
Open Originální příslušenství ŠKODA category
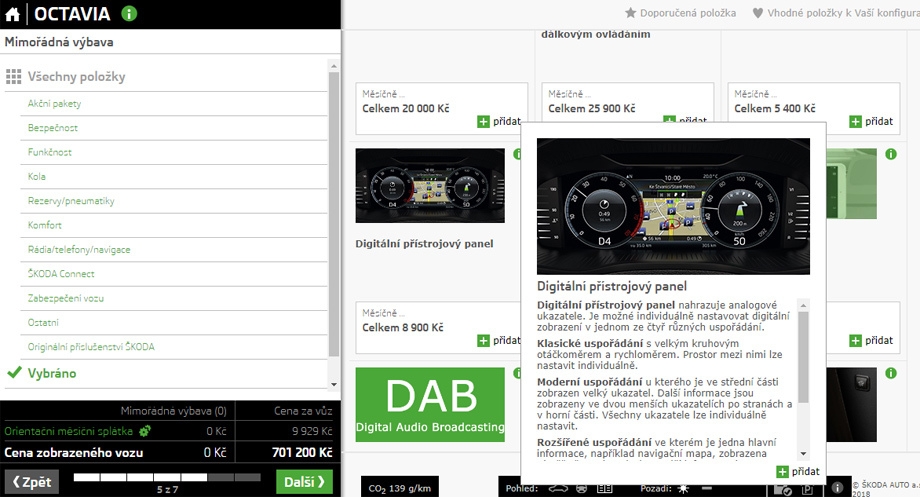[x=91, y=347]
